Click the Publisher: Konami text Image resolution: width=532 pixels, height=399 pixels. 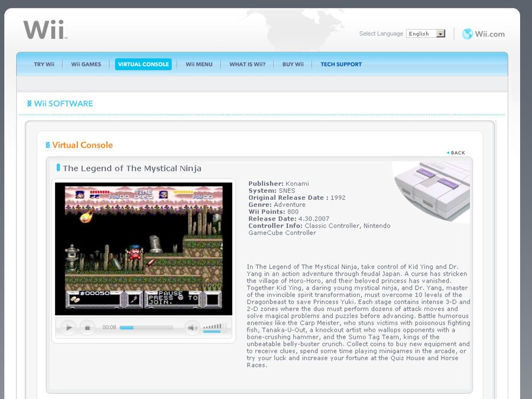click(x=278, y=184)
